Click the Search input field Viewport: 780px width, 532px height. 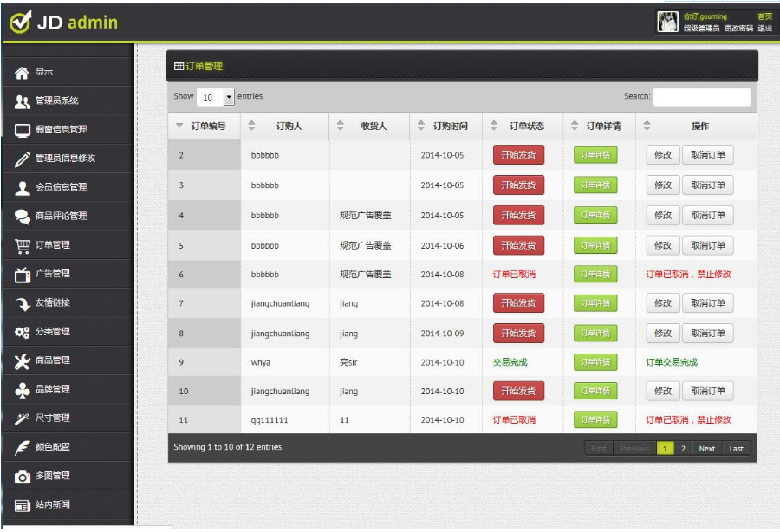(701, 97)
